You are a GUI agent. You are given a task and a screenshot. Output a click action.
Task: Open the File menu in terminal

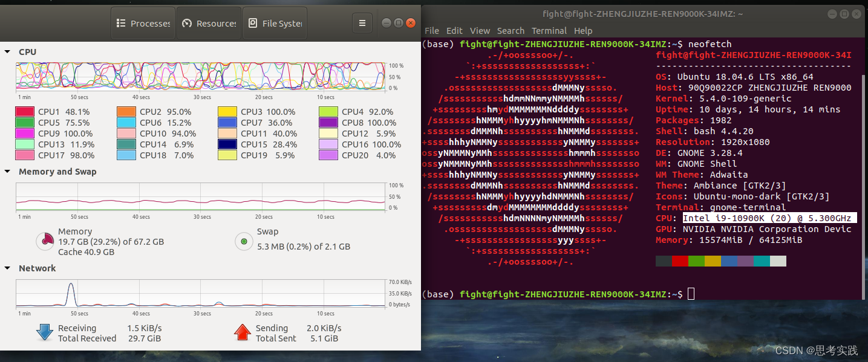(432, 30)
